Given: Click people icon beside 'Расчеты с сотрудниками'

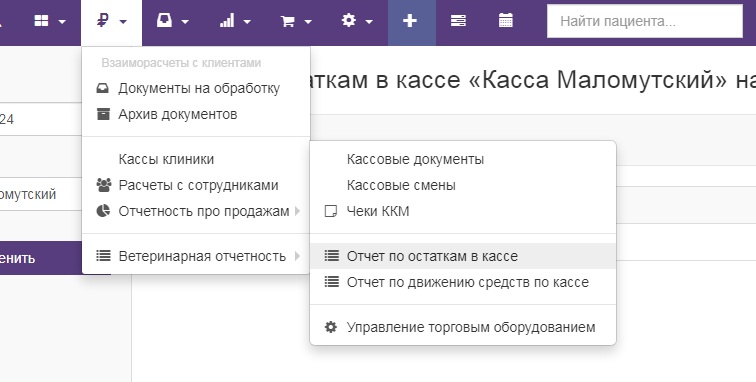Looking at the screenshot, I should [x=104, y=185].
